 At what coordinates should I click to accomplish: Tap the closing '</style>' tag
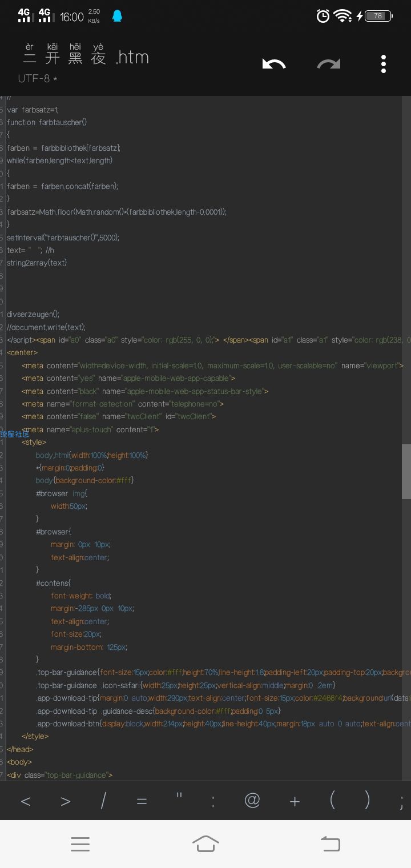tap(35, 737)
